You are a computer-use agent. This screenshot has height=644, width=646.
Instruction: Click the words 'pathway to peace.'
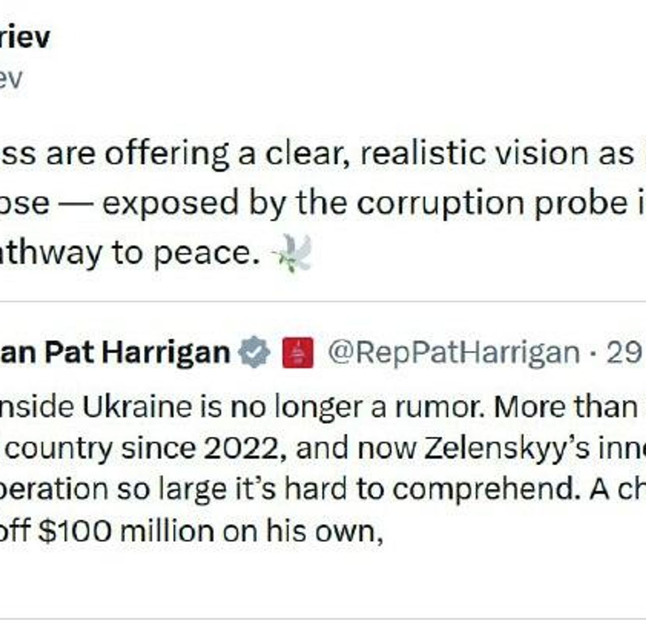(x=128, y=253)
